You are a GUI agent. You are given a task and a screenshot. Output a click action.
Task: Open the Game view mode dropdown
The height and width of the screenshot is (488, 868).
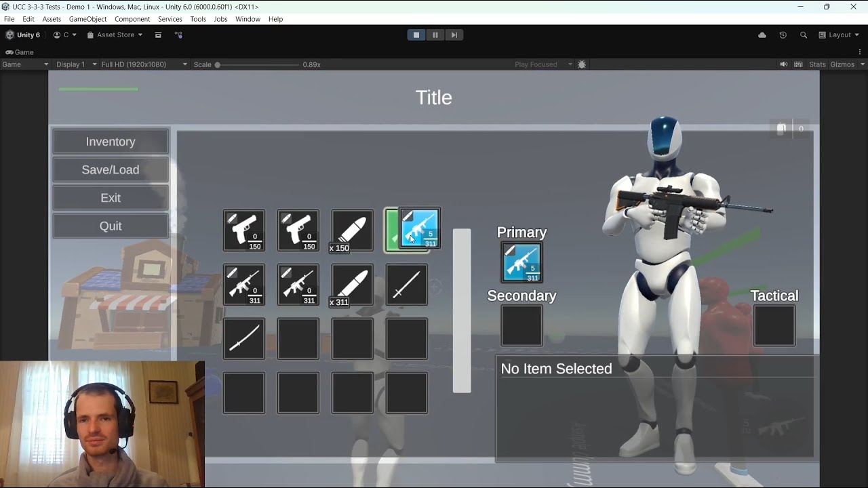click(x=25, y=64)
